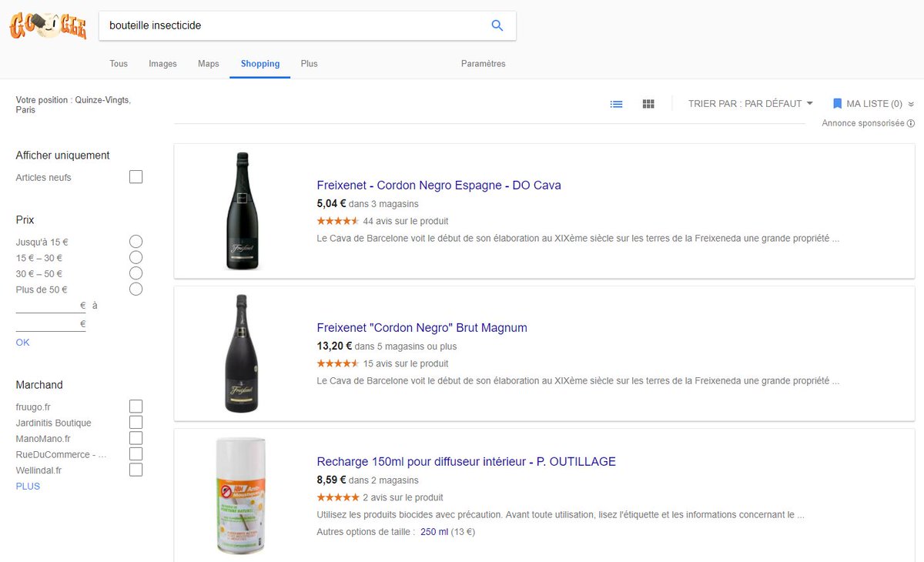Image resolution: width=924 pixels, height=562 pixels.
Task: Click '15 avis sur le produit'
Action: [405, 364]
